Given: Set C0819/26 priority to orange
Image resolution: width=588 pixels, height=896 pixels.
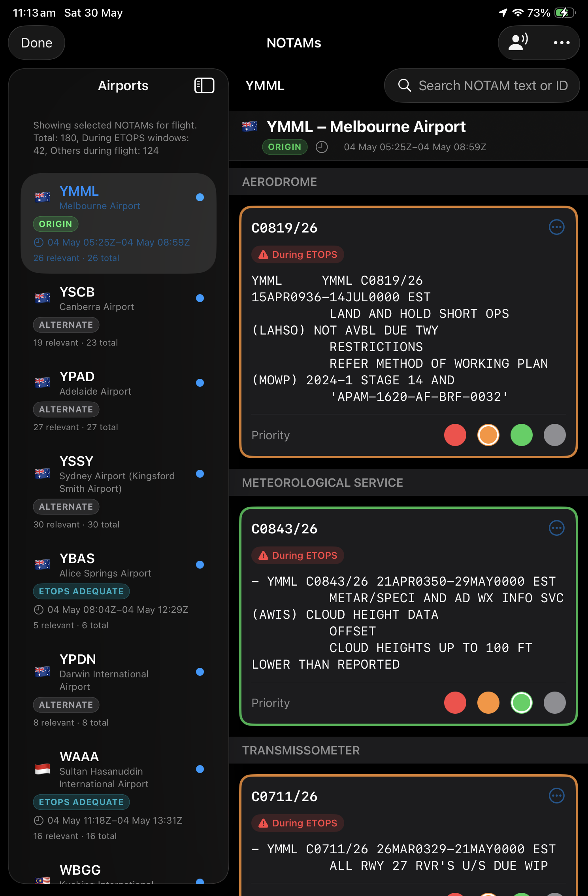Looking at the screenshot, I should 488,435.
